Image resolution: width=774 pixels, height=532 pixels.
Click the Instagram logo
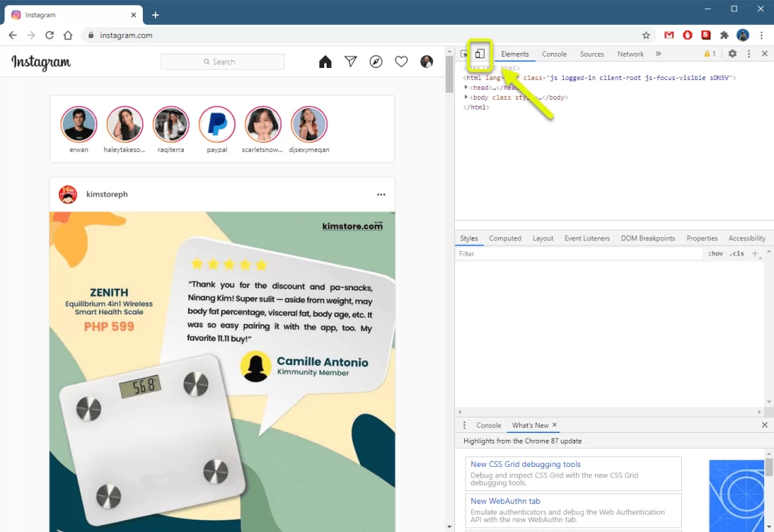41,62
